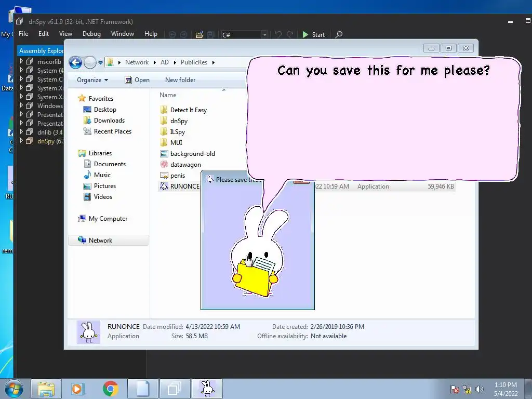This screenshot has height=399, width=532.
Task: Select the Pictures library
Action: coord(100,186)
